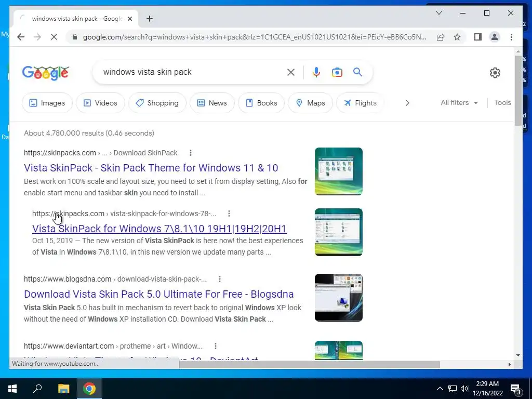The width and height of the screenshot is (532, 399).
Task: Bookmark this tab with the star icon
Action: pyautogui.click(x=457, y=37)
